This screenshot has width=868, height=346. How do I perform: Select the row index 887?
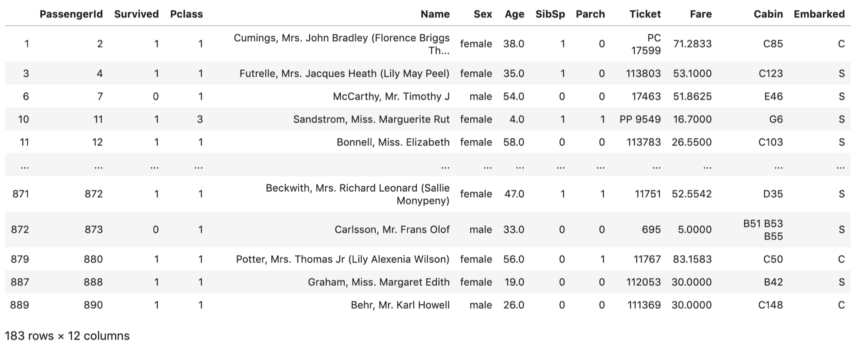point(20,282)
